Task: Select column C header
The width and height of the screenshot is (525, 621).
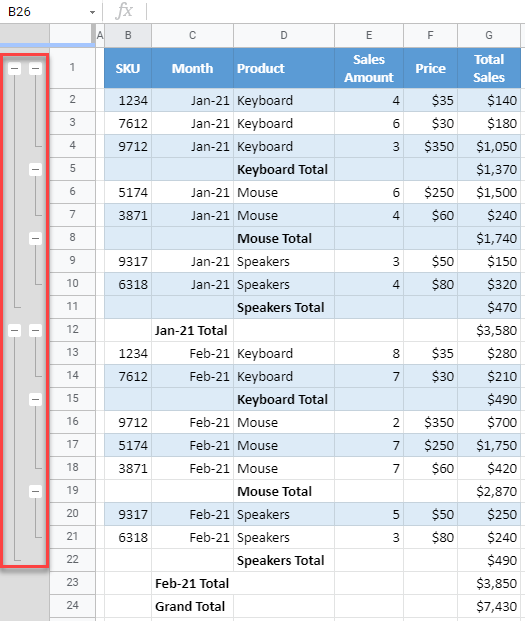Action: click(192, 36)
